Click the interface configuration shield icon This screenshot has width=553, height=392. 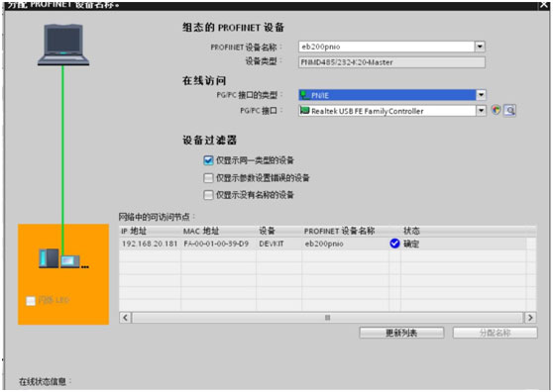497,111
